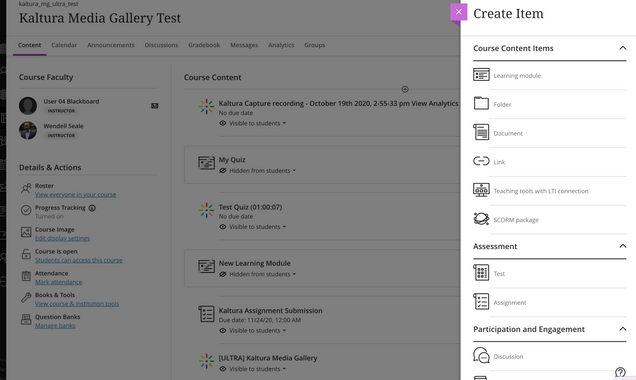Message User 04 Blackboard via envelope icon

155,106
